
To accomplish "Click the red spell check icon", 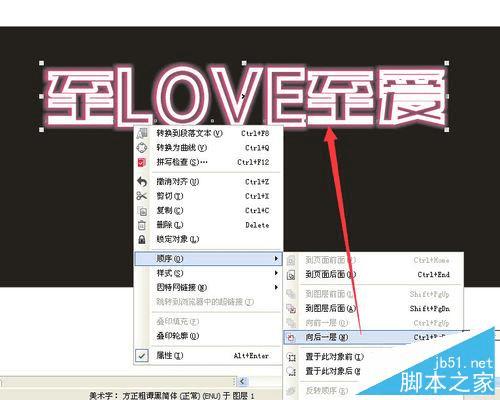I will (x=142, y=162).
